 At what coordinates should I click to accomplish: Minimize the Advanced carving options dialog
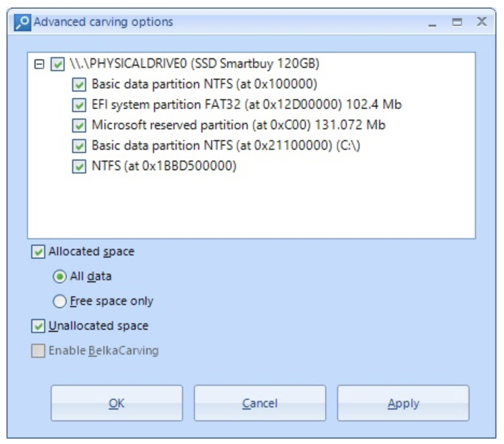[432, 23]
